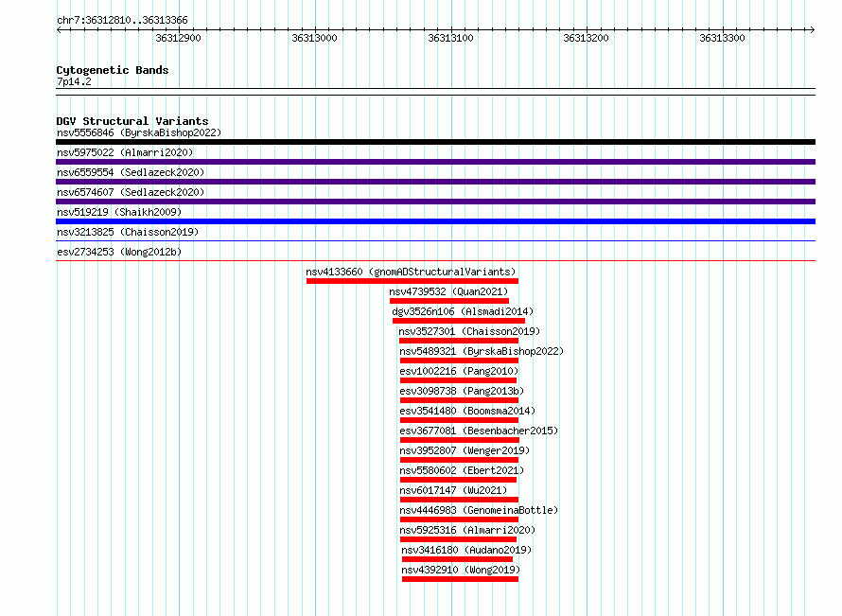Viewport: 842px width, 616px height.
Task: Open nsv4392910 (Wong2019) variant
Action: pyautogui.click(x=461, y=570)
